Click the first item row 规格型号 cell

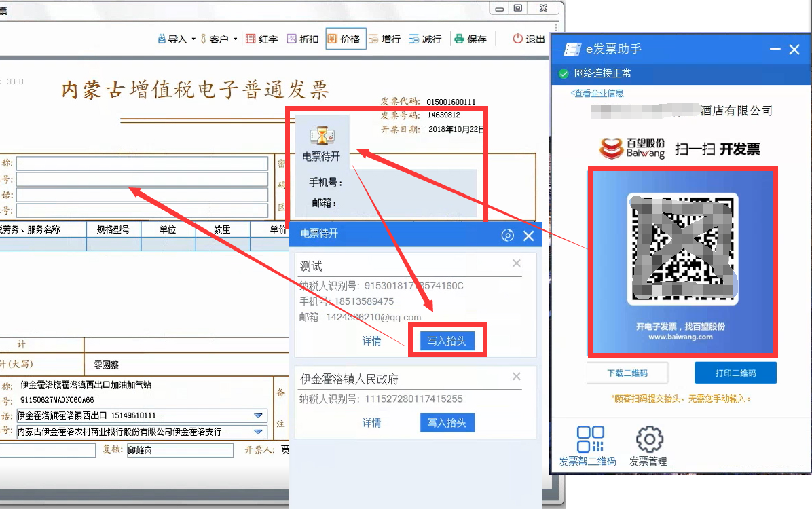click(113, 244)
